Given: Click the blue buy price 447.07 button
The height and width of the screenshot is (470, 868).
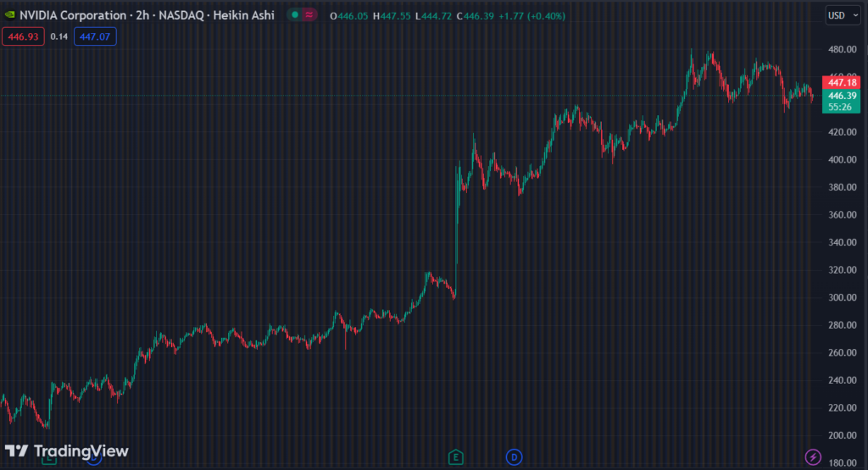Looking at the screenshot, I should (95, 36).
